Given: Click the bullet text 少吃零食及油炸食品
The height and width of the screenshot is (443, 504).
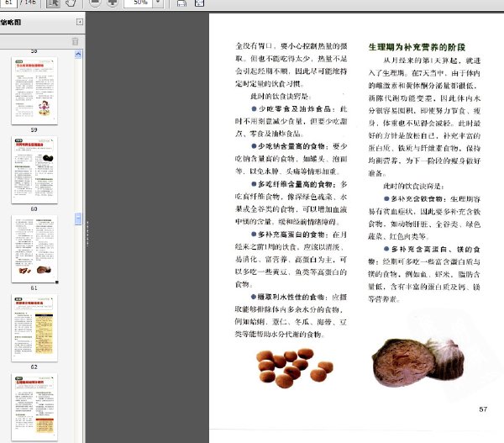Looking at the screenshot, I should pyautogui.click(x=295, y=109).
